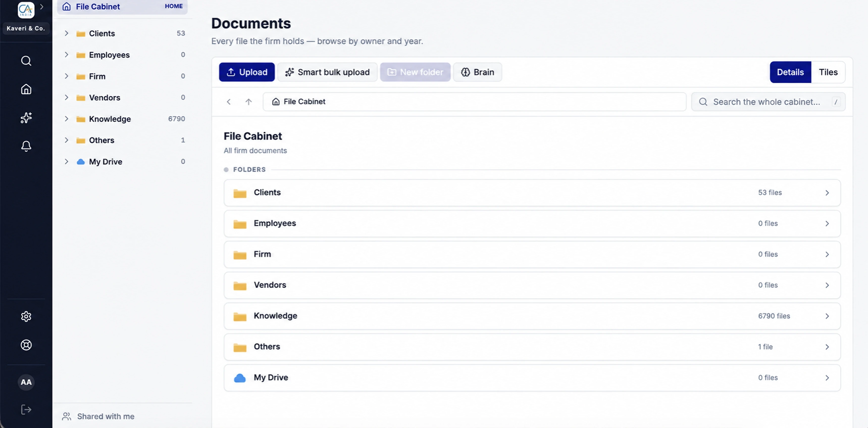Open search from the dark sidebar
Viewport: 868px width, 428px height.
(26, 61)
